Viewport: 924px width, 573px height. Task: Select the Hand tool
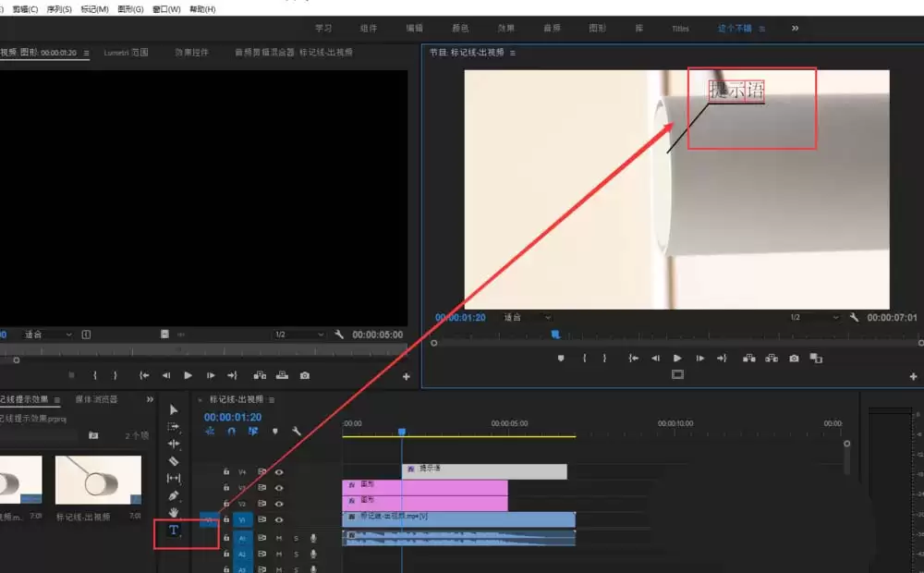click(x=174, y=512)
